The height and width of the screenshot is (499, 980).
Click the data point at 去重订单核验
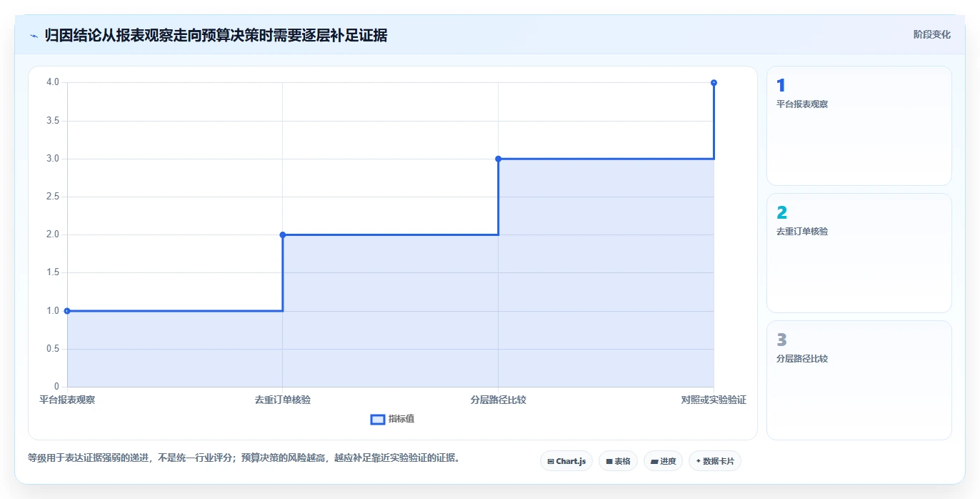coord(283,234)
